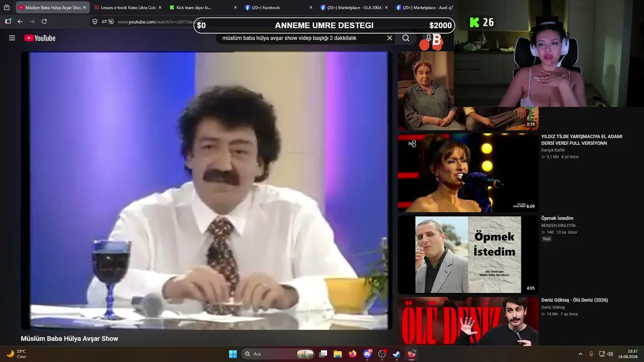The image size is (644, 362).
Task: Visit the Karışık Kafile channel
Action: 553,150
